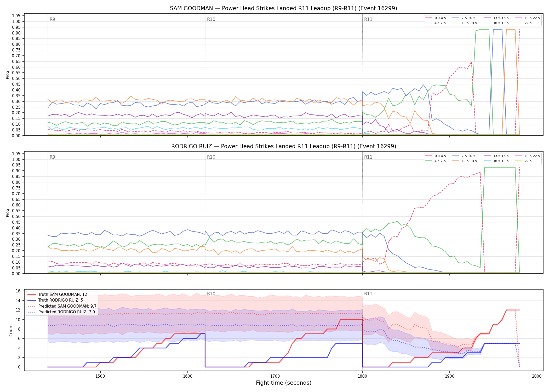Click the 2 tick on Count axis
549x392 pixels.
pyautogui.click(x=19, y=358)
